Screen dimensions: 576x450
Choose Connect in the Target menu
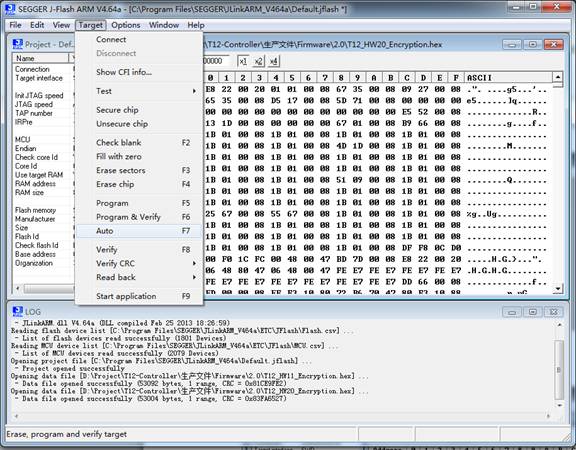coord(139,39)
